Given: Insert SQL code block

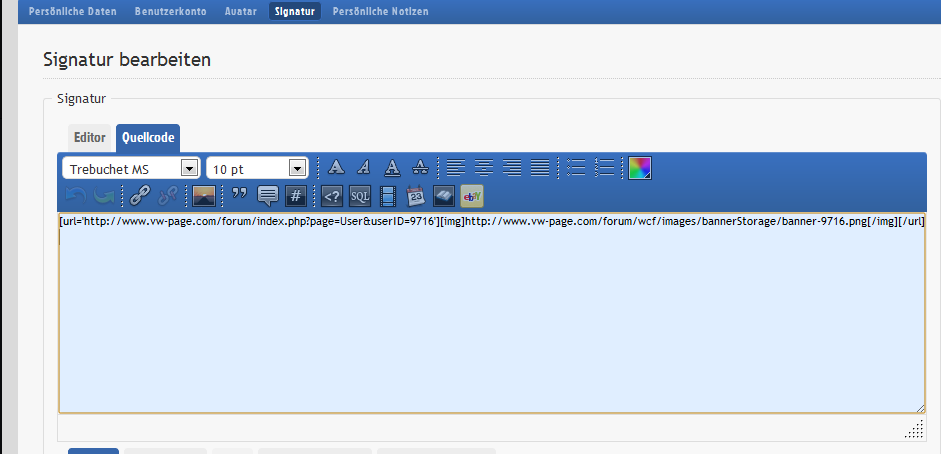Looking at the screenshot, I should click(360, 195).
